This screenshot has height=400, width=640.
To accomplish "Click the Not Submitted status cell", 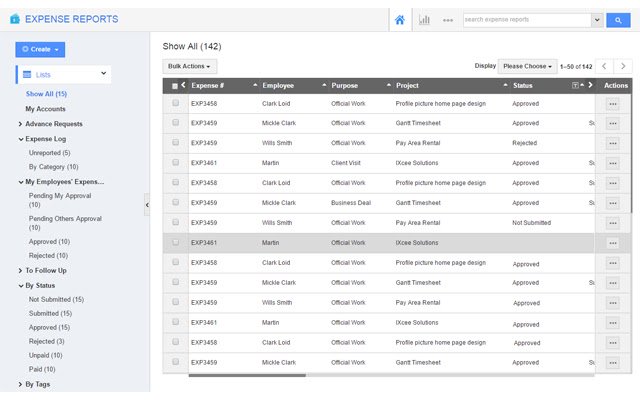I will (x=531, y=223).
